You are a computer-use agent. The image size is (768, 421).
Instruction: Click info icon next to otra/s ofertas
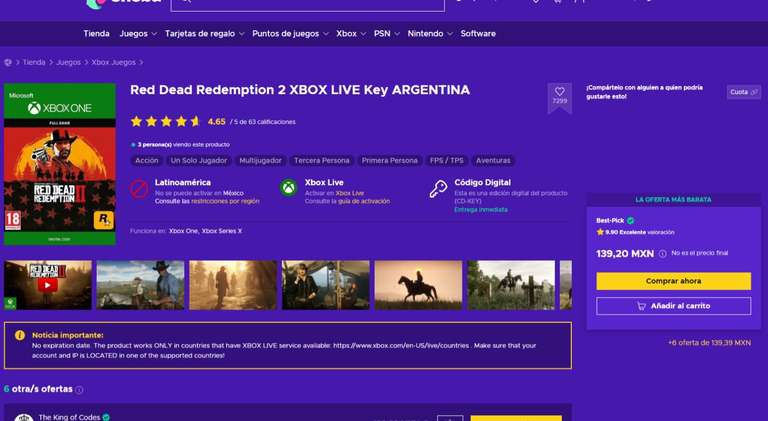tap(79, 390)
